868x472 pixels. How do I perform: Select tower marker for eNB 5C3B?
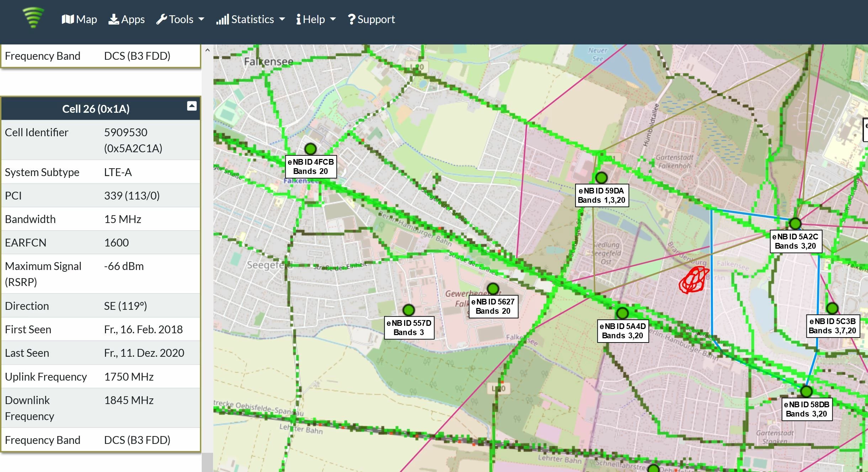tap(832, 308)
